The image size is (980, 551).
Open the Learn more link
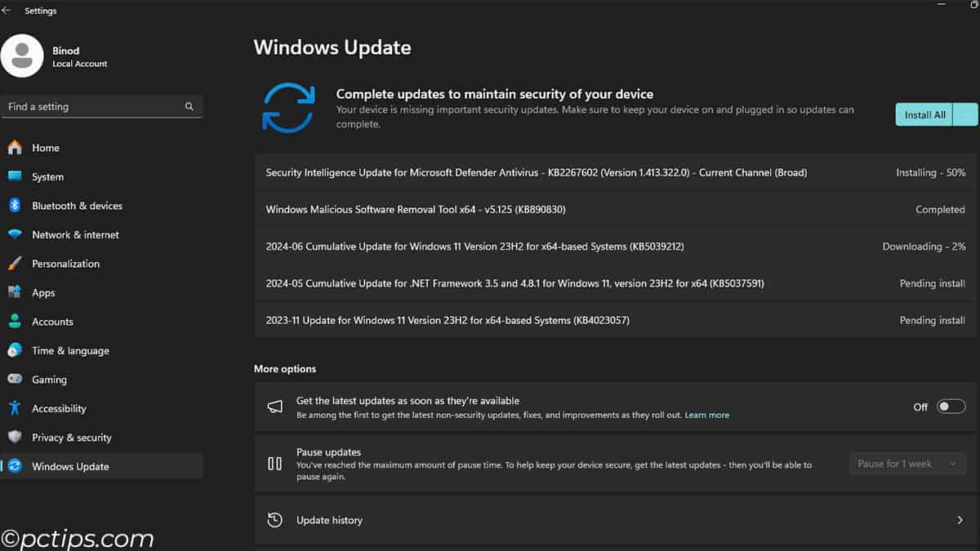click(706, 415)
